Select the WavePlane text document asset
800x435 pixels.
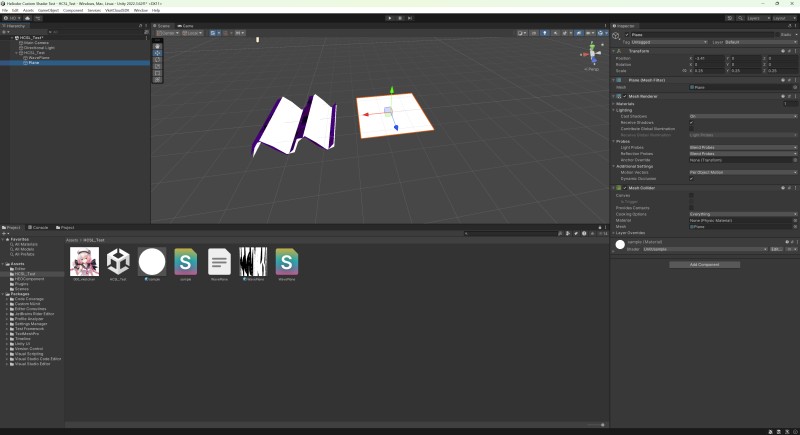coord(219,262)
